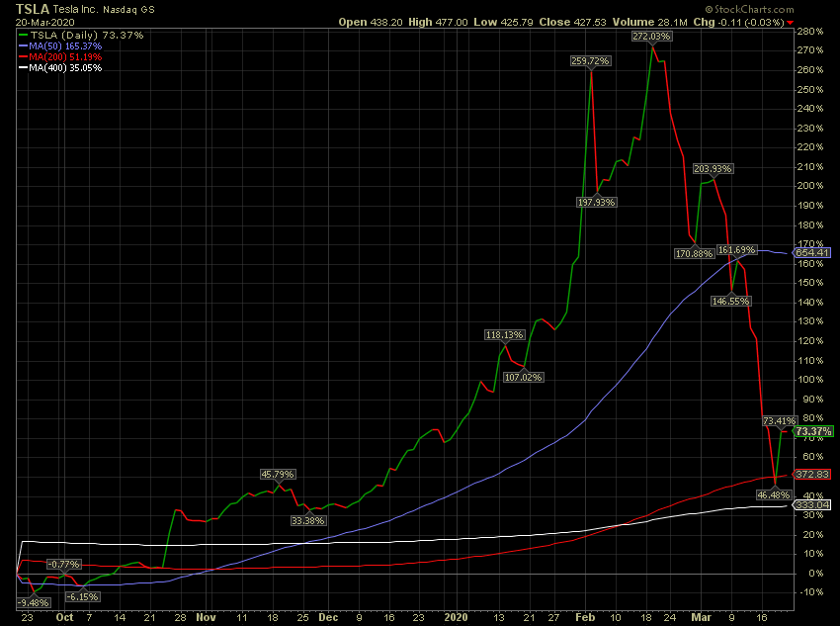Click the 203.93% peak label
This screenshot has width=840, height=626.
point(713,169)
